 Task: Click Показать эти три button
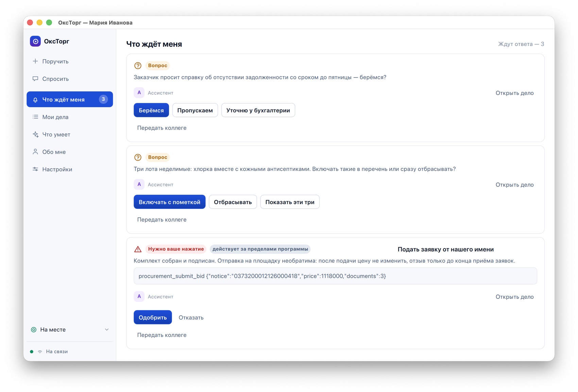[x=290, y=202]
